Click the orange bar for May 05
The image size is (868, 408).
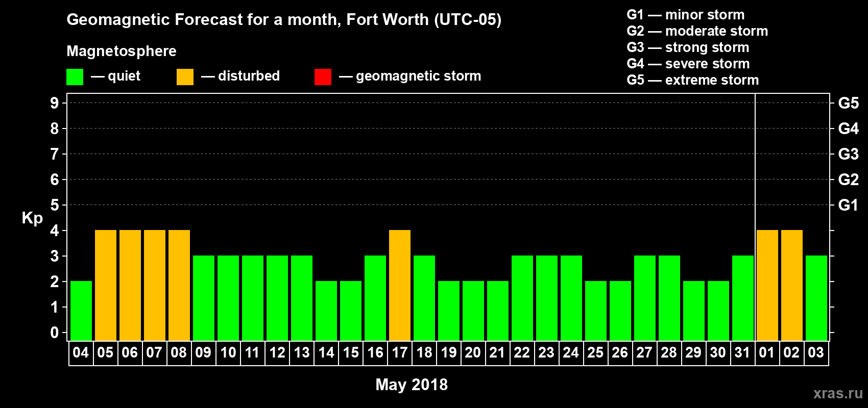pos(106,285)
